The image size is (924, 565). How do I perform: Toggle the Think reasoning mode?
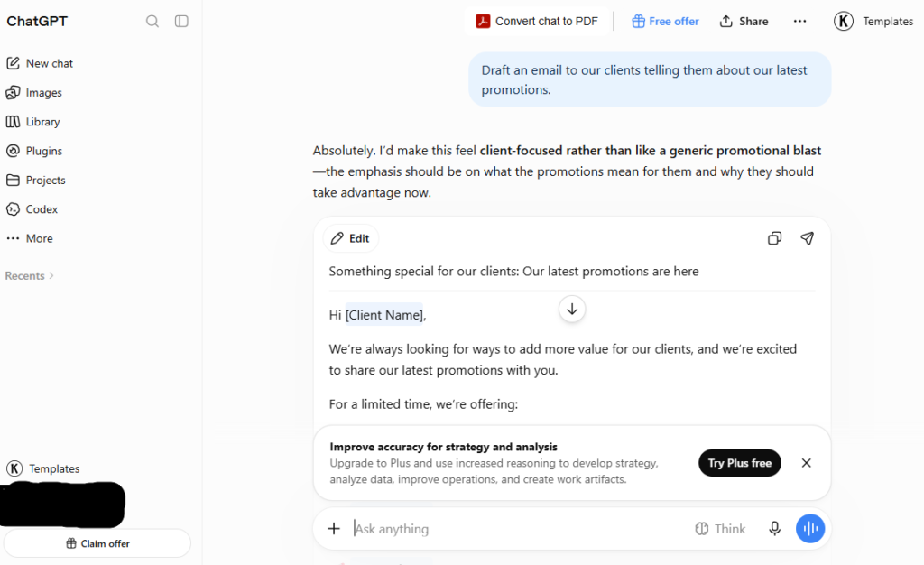click(720, 529)
